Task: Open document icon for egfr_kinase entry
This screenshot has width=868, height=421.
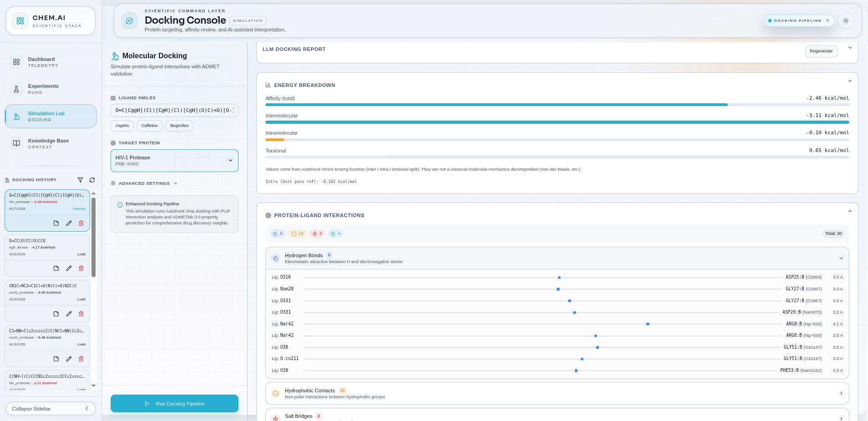Action: [x=56, y=268]
